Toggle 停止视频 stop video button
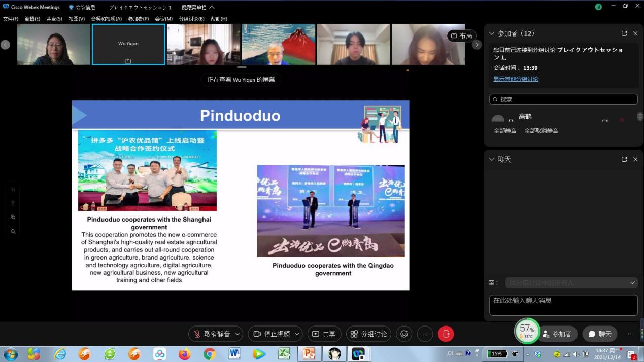This screenshot has height=362, width=644. (272, 334)
